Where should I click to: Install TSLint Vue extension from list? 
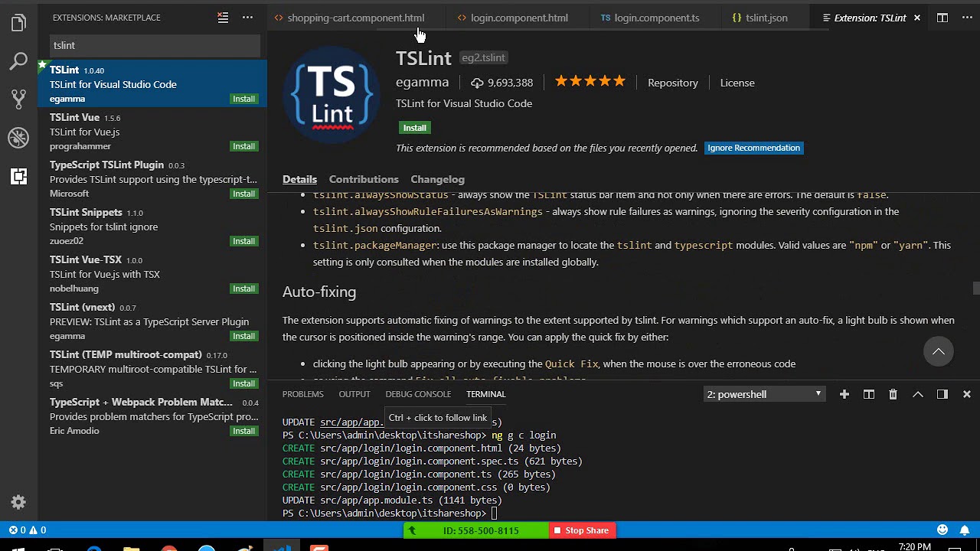coord(244,146)
